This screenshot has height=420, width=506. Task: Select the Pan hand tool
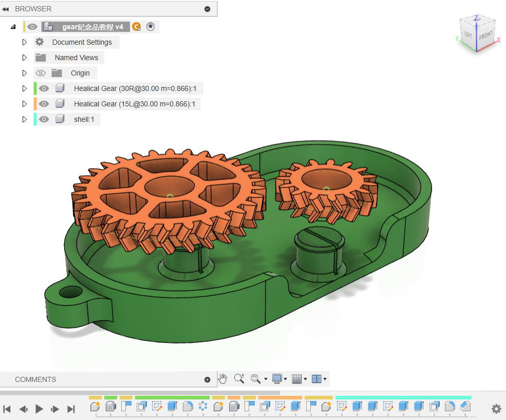pos(222,379)
